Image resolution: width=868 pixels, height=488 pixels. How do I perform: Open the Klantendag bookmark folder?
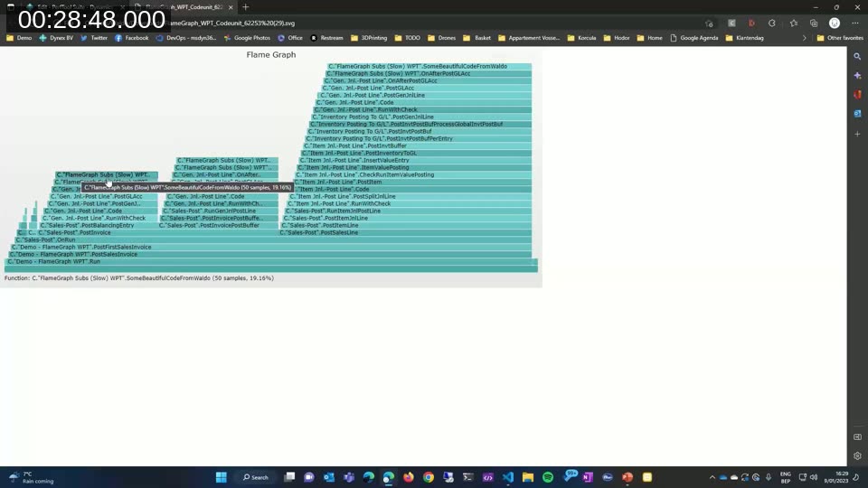[744, 38]
